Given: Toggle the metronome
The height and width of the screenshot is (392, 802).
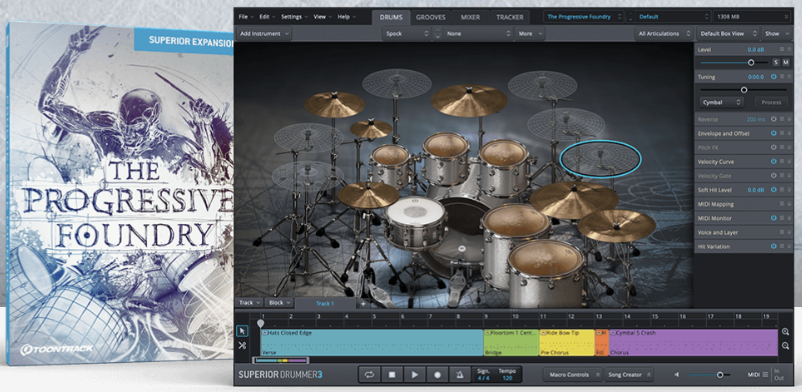Looking at the screenshot, I should click(460, 375).
